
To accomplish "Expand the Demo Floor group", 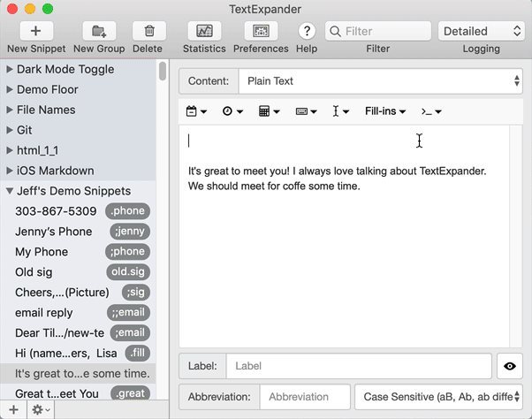I will [x=10, y=89].
